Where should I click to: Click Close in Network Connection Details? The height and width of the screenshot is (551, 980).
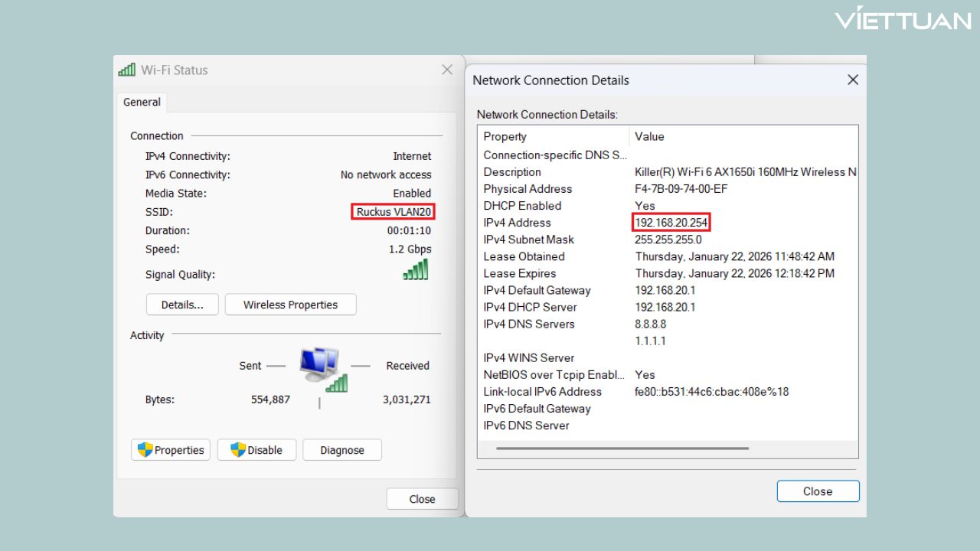coord(818,491)
